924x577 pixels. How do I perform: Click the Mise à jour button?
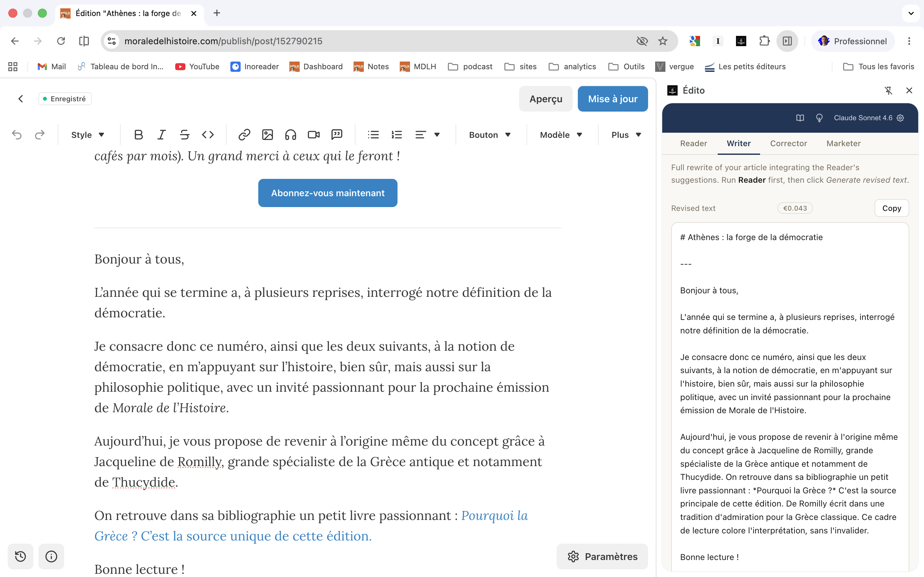tap(612, 99)
